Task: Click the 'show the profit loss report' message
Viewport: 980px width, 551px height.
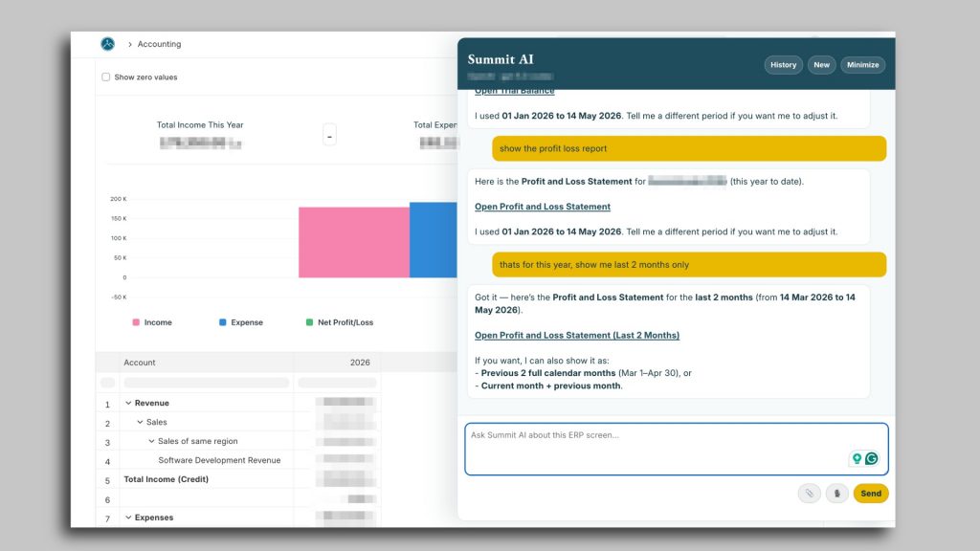Action: pyautogui.click(x=689, y=148)
